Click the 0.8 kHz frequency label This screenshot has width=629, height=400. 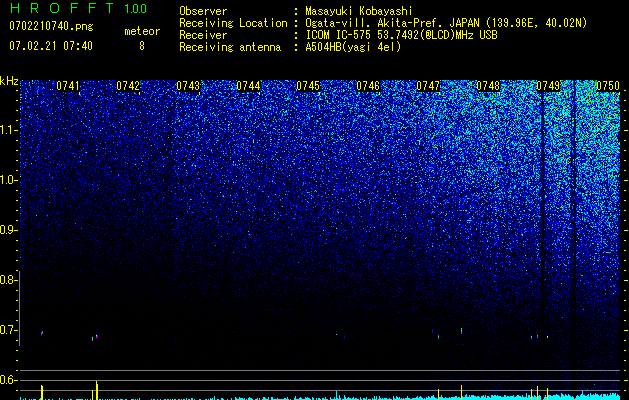click(x=8, y=280)
